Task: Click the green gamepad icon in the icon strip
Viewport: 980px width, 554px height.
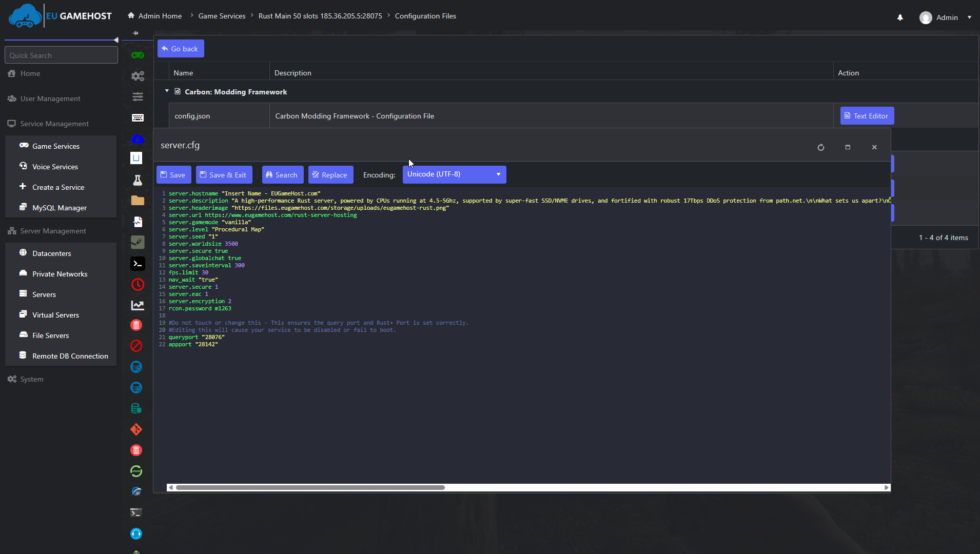Action: (137, 55)
